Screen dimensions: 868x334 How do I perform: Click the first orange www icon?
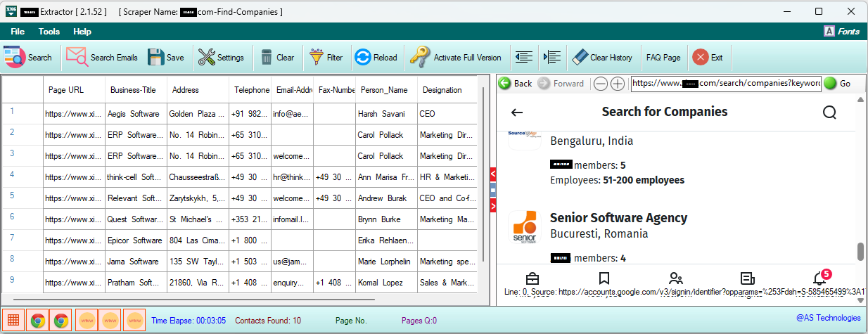[x=87, y=321]
